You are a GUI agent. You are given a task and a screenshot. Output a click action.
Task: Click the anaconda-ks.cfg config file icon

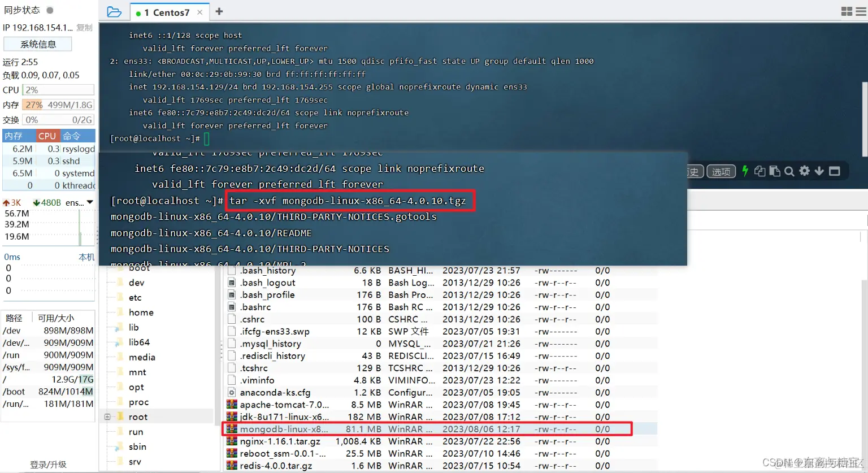[x=232, y=392]
